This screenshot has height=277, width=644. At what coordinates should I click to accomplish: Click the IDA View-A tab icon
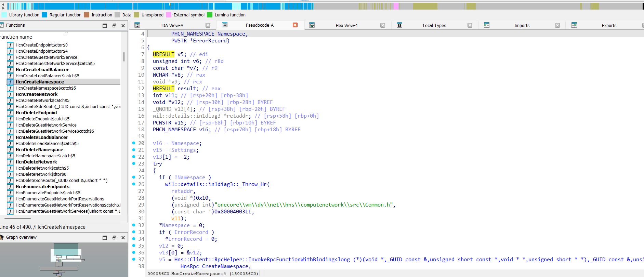[x=137, y=25]
